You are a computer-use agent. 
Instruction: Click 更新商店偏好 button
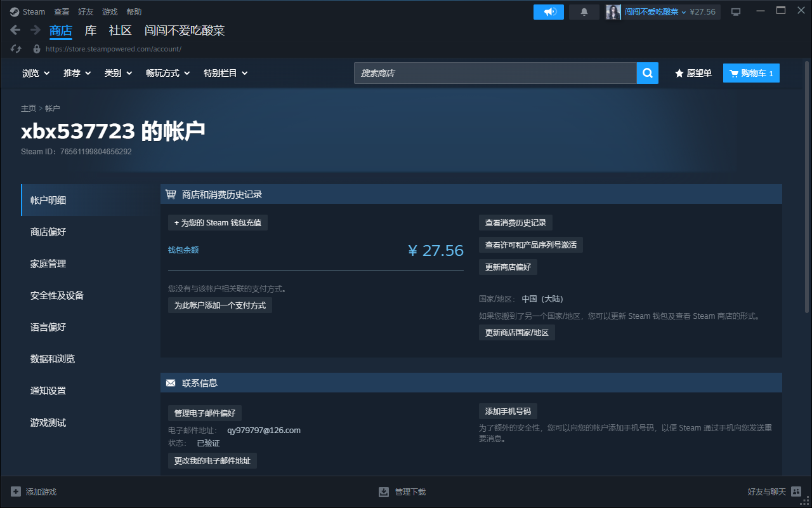[x=508, y=267]
